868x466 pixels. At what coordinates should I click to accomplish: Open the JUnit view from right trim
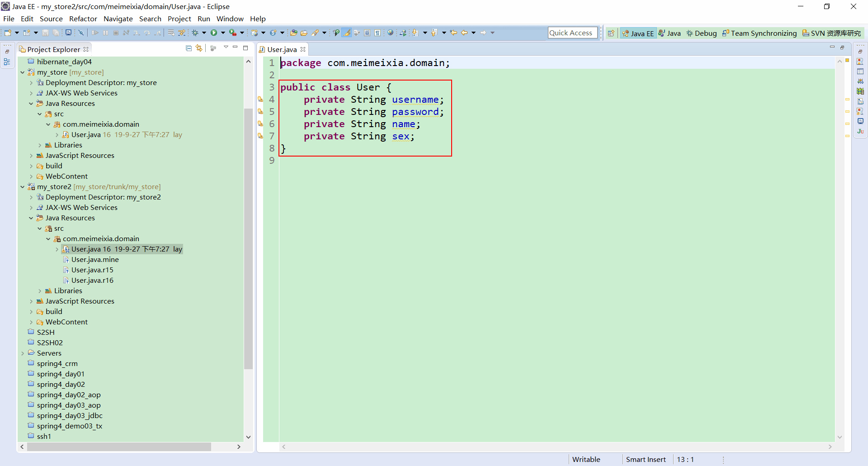860,131
